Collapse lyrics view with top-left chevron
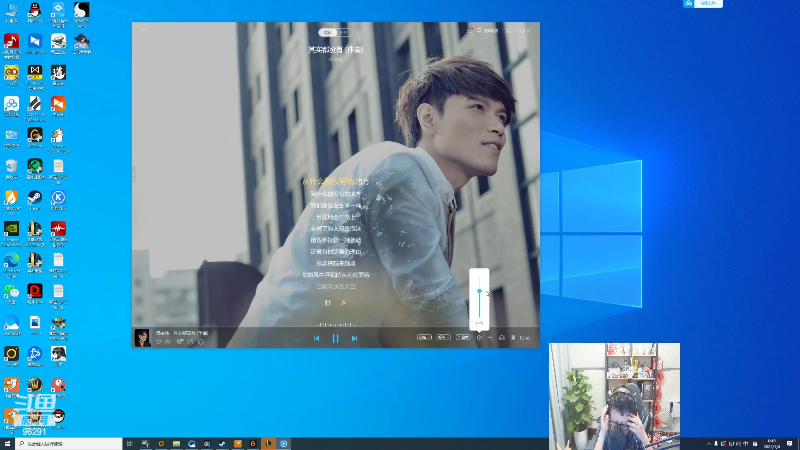 [x=143, y=30]
